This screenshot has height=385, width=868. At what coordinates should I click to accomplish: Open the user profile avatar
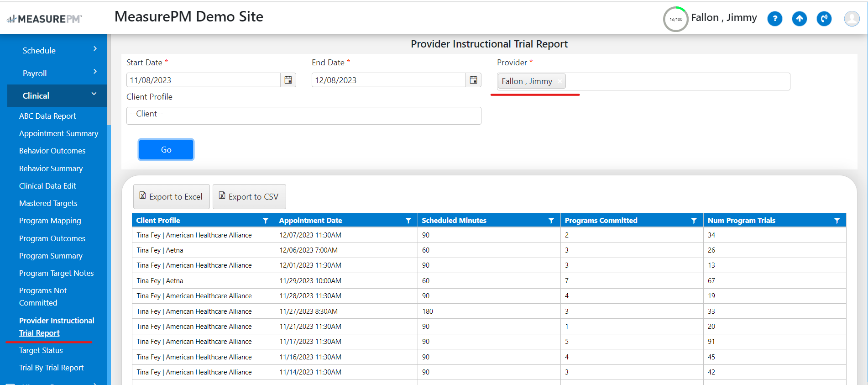pyautogui.click(x=852, y=19)
